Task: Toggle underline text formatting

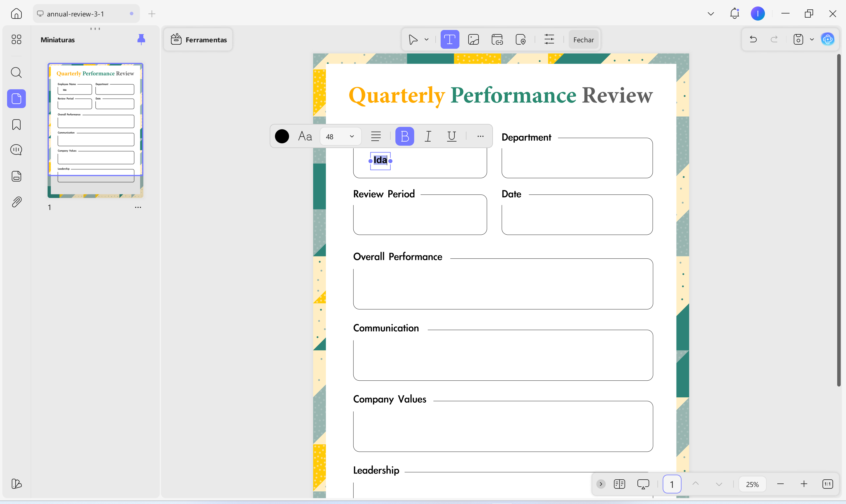Action: point(451,136)
